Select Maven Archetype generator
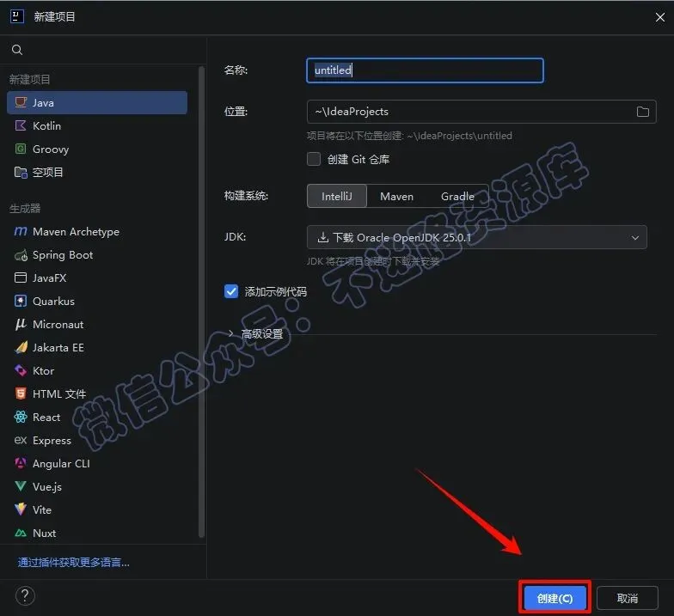Image resolution: width=674 pixels, height=616 pixels. pyautogui.click(x=97, y=232)
